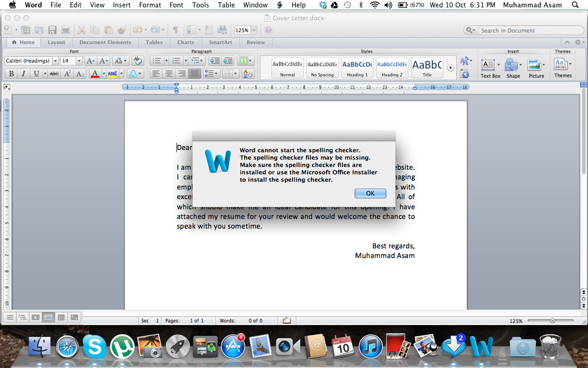Toggle Italic formatting

23,74
